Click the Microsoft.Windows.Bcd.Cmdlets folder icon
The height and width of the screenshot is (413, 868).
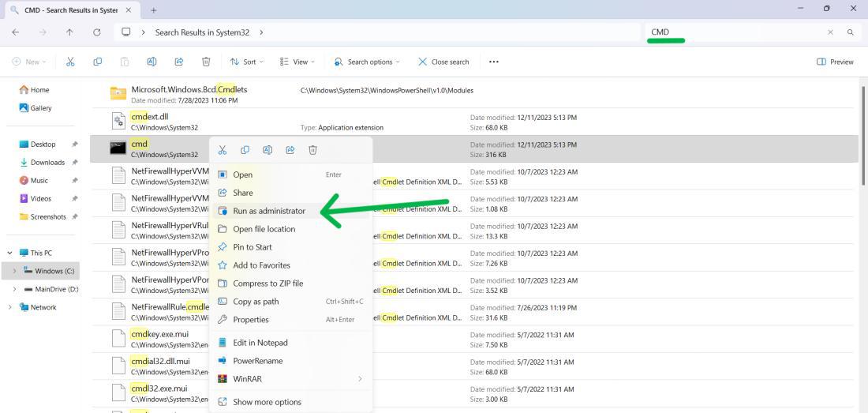[118, 93]
